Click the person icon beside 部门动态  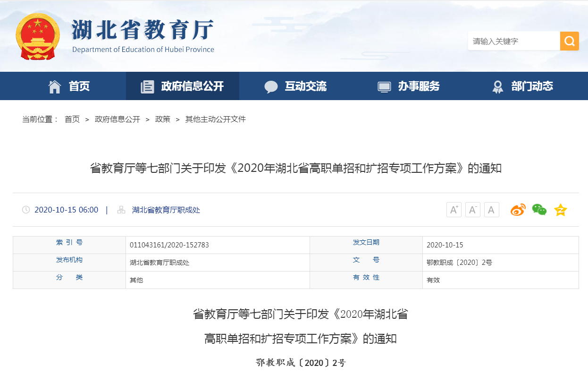pos(497,86)
